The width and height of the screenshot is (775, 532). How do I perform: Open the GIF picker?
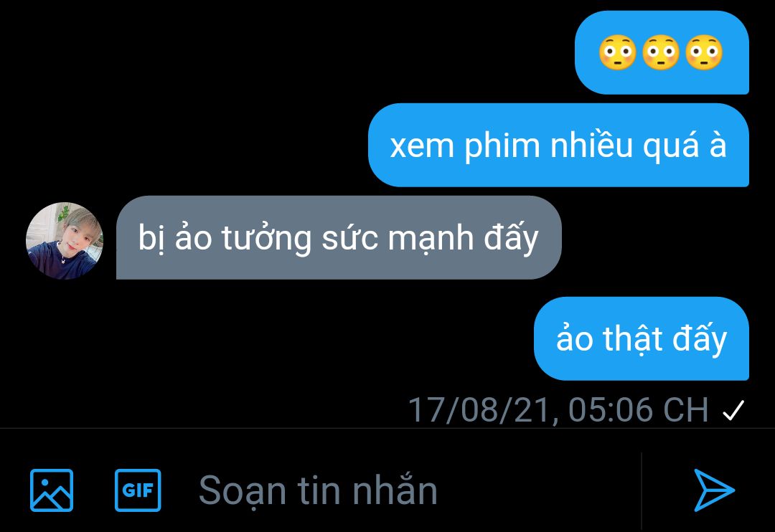tap(138, 490)
